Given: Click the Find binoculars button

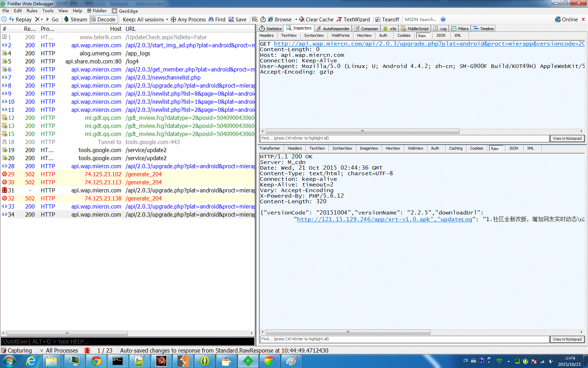Looking at the screenshot, I should (x=217, y=19).
